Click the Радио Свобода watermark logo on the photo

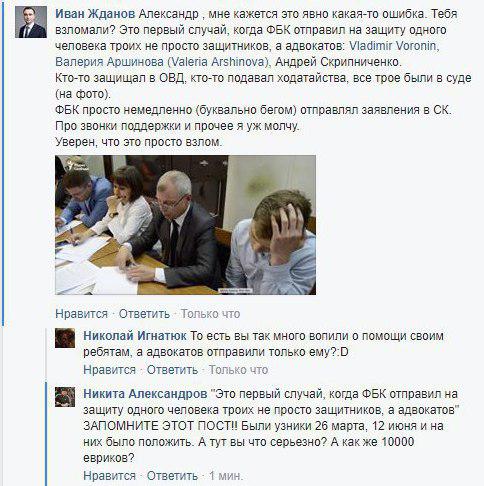76,164
